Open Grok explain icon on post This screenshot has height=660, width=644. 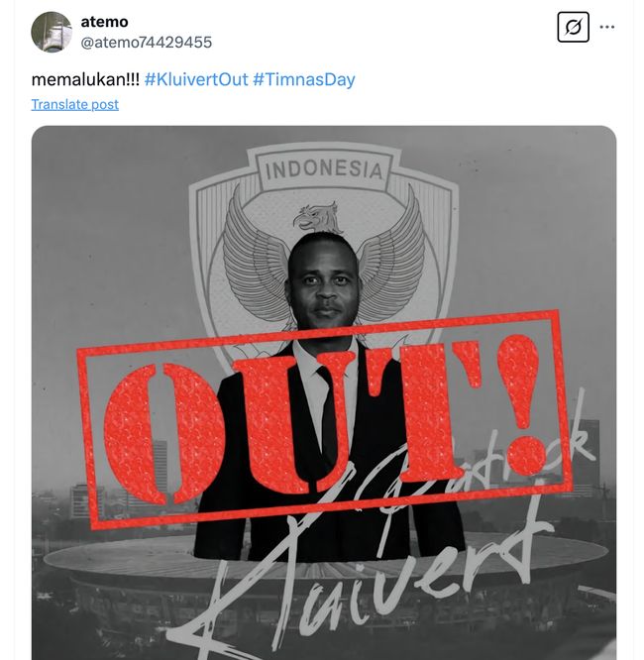coord(573,27)
